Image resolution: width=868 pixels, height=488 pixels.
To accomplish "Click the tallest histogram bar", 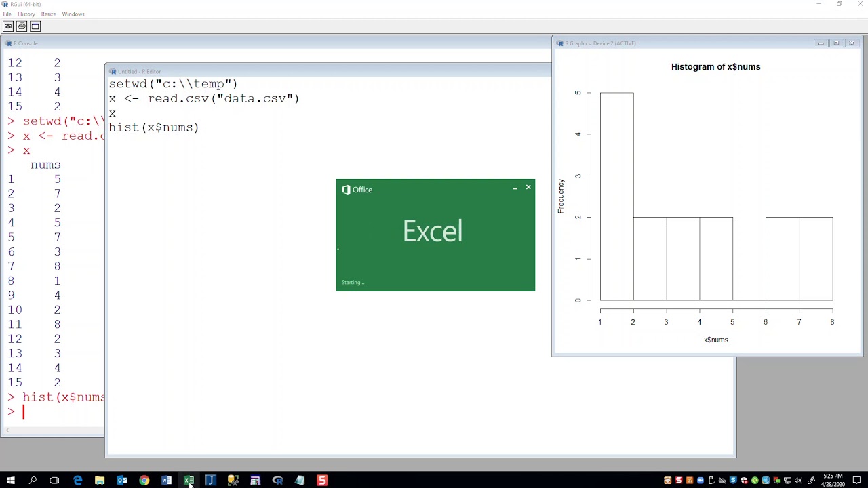I will 616,197.
